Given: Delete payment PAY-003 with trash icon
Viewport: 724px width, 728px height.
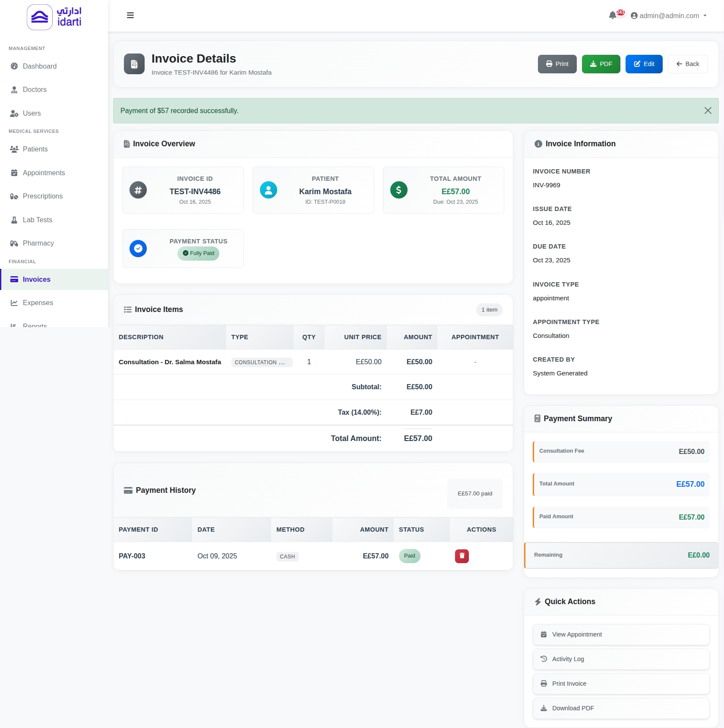Looking at the screenshot, I should pyautogui.click(x=462, y=556).
